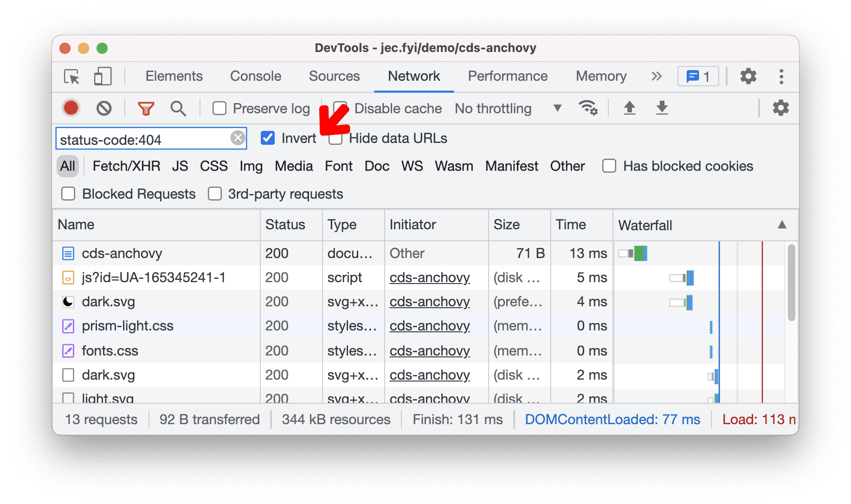Toggle Waterfall sort order arrow
The width and height of the screenshot is (851, 504).
(783, 225)
